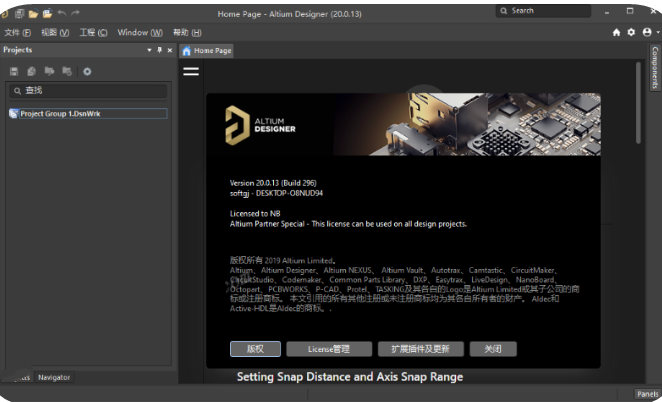This screenshot has width=662, height=402.
Task: Pin the Projects panel
Action: [x=159, y=50]
